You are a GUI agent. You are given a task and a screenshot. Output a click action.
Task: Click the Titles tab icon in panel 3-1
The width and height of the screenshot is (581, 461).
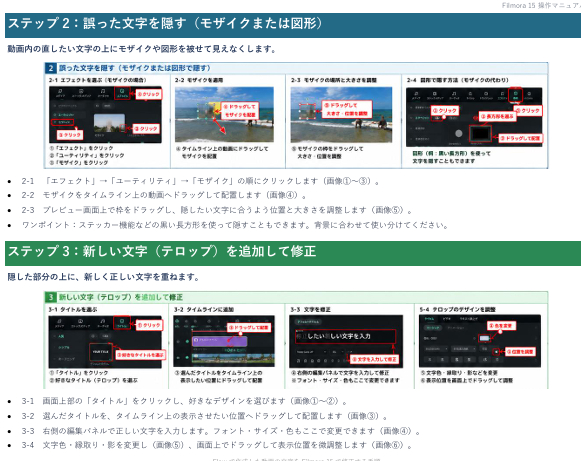coord(122,321)
